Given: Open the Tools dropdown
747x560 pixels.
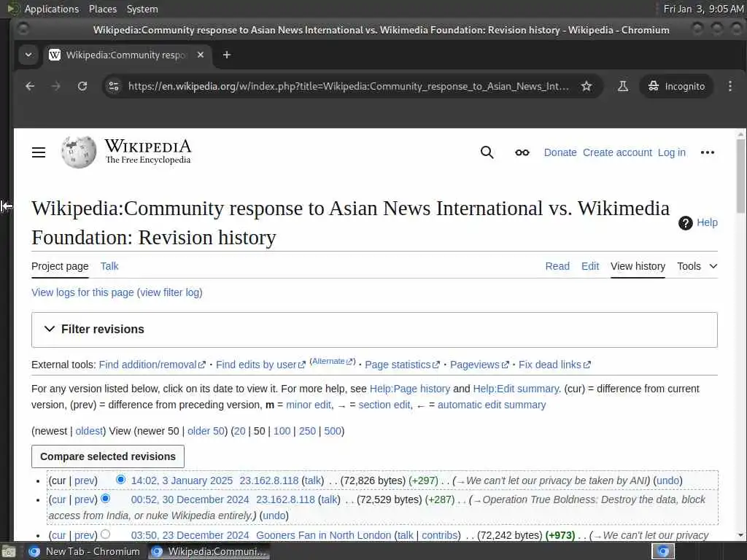Looking at the screenshot, I should click(x=697, y=266).
